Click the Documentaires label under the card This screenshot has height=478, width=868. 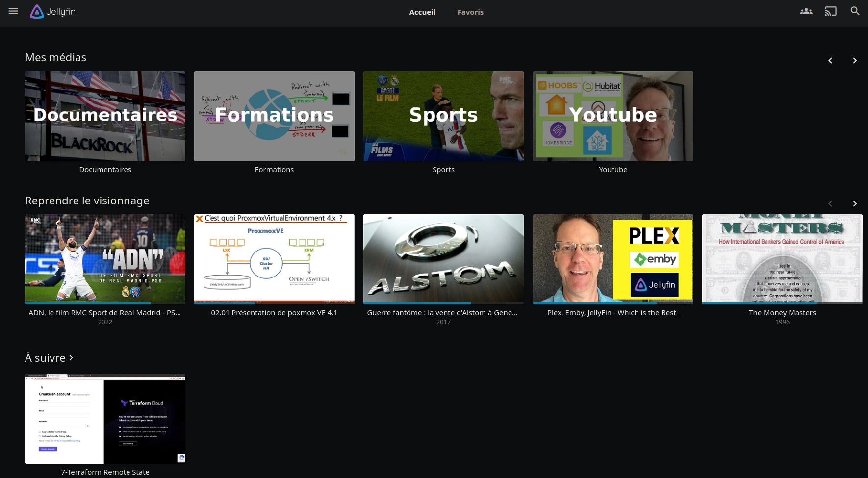[105, 170]
